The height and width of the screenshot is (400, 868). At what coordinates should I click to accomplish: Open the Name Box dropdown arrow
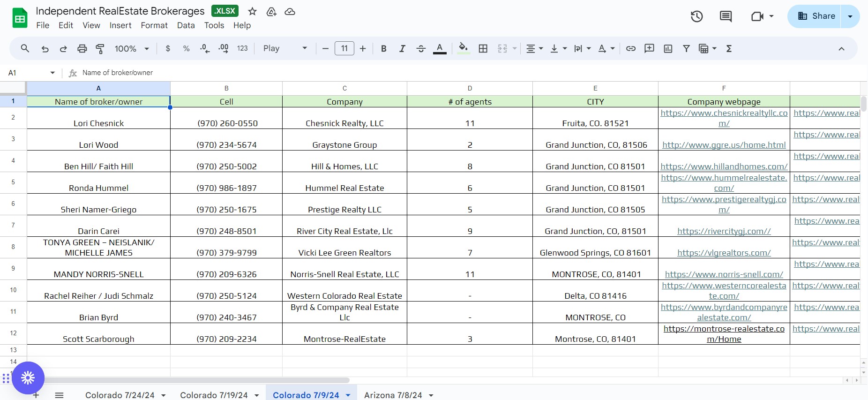tap(52, 73)
